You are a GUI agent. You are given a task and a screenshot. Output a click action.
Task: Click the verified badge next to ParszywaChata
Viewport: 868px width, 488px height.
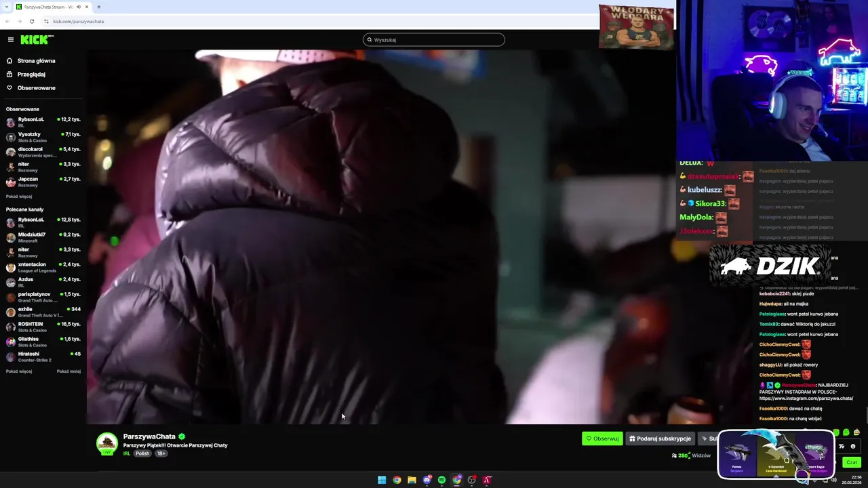[182, 436]
